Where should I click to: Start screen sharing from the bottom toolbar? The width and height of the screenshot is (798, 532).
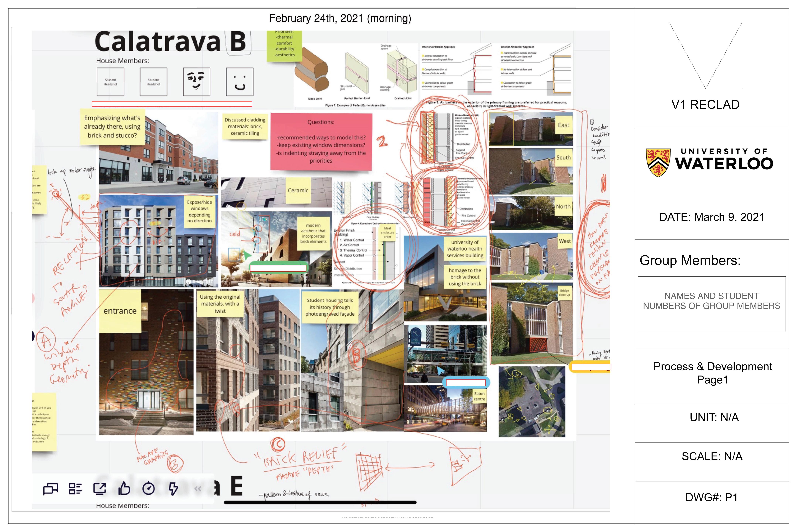[100, 489]
